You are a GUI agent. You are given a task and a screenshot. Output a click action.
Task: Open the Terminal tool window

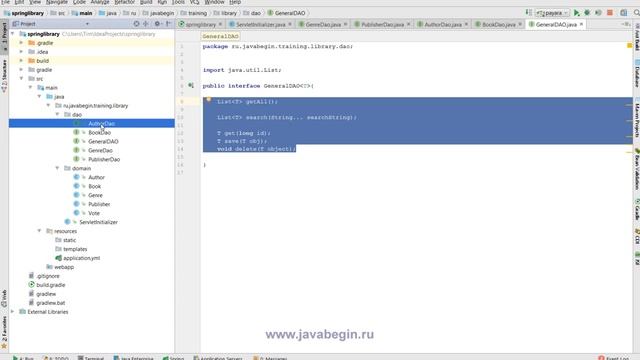click(91, 358)
